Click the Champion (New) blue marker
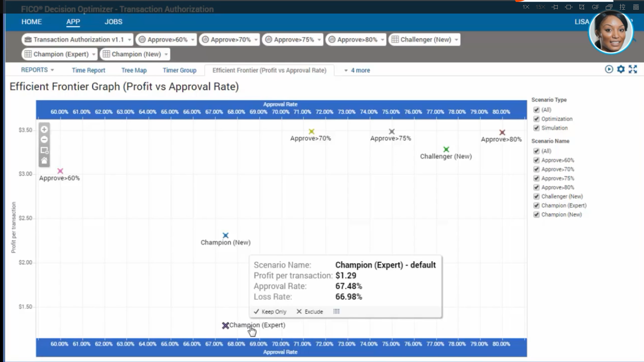The height and width of the screenshot is (362, 644). (225, 236)
